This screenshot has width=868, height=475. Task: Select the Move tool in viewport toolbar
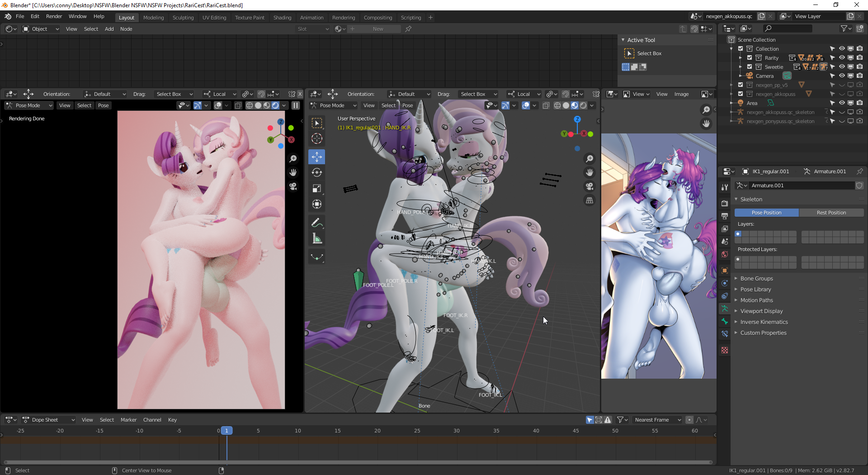coord(316,157)
